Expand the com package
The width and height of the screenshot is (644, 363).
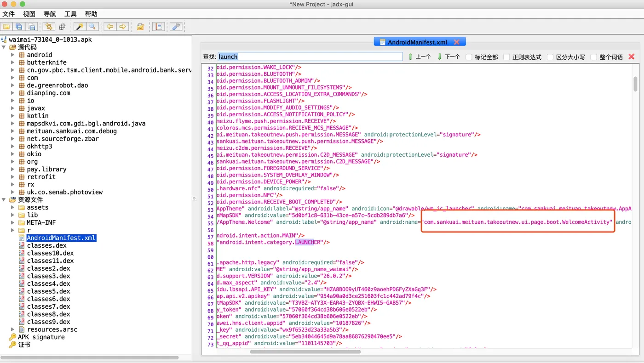(x=12, y=78)
